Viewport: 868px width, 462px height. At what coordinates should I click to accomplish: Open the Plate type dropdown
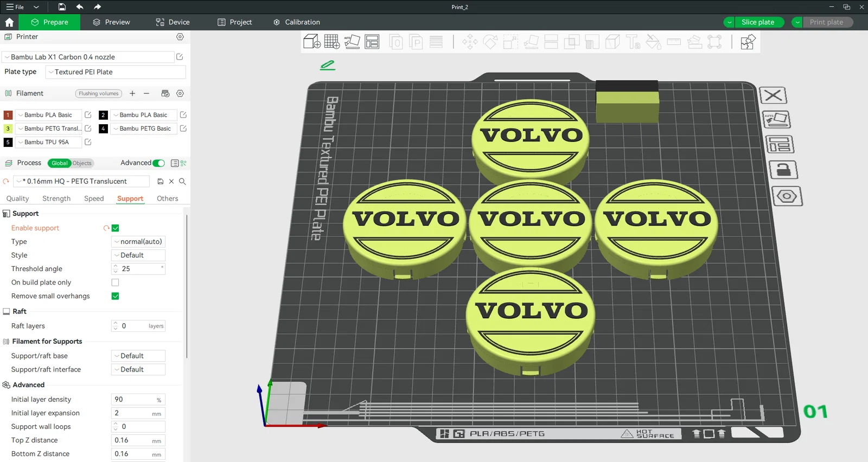pos(116,72)
